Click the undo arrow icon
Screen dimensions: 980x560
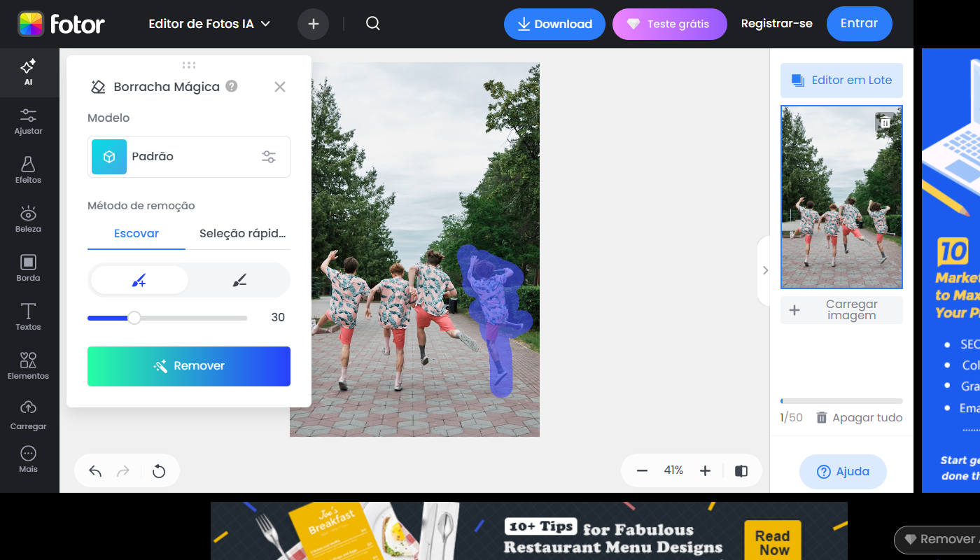pyautogui.click(x=95, y=471)
